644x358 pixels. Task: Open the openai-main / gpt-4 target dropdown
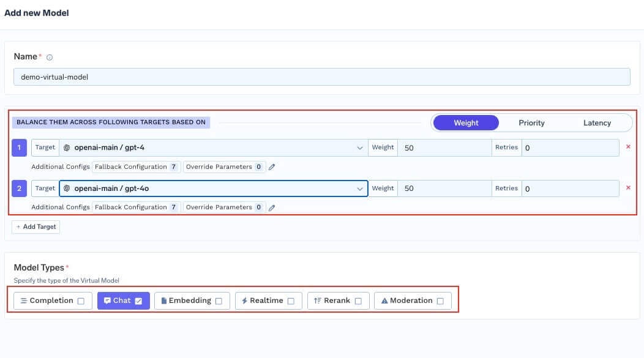point(359,147)
